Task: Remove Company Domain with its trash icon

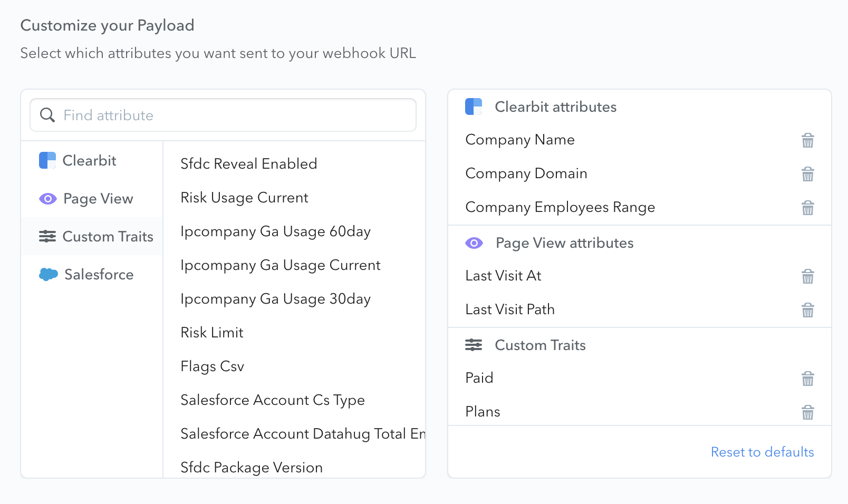Action: (807, 174)
